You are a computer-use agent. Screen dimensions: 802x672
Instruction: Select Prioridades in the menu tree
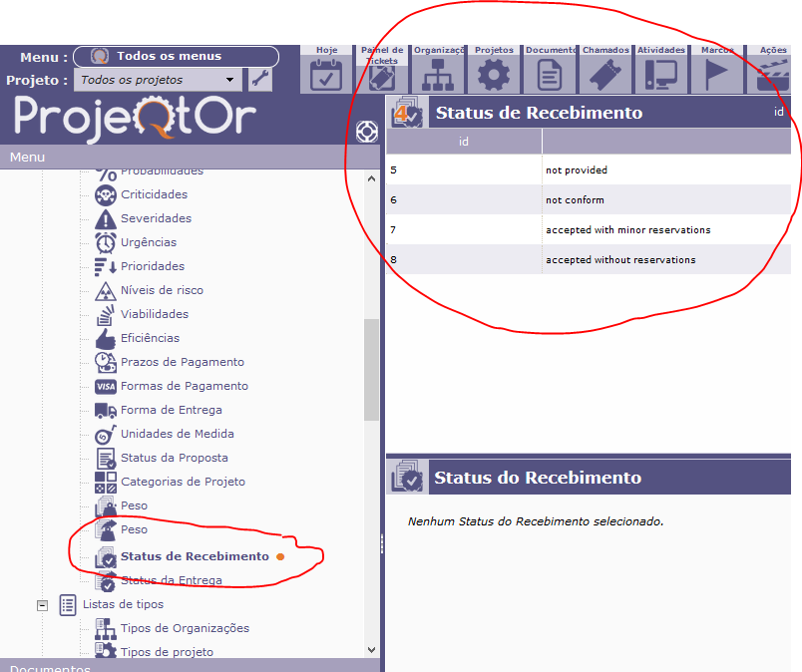tap(153, 266)
